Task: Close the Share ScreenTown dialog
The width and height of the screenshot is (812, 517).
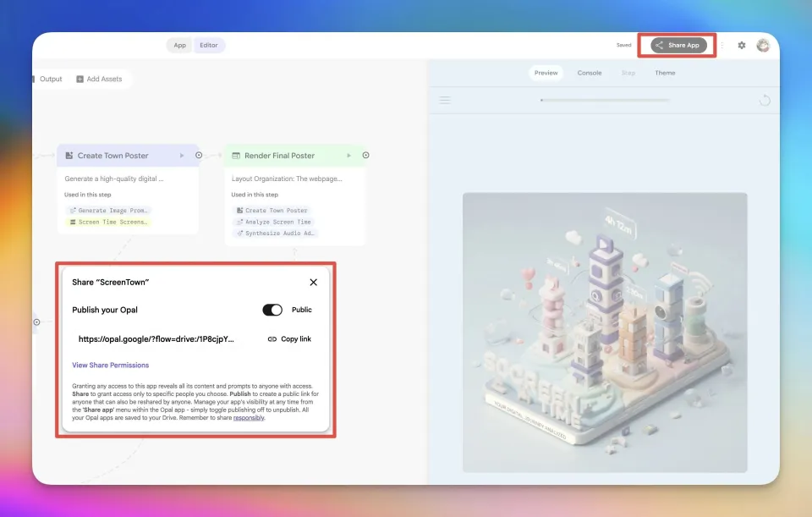Action: 313,283
